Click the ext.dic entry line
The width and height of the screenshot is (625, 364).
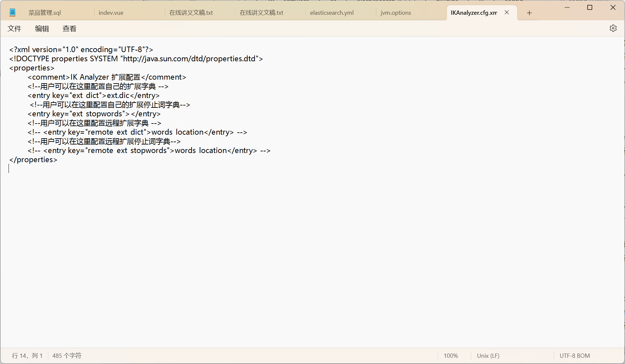93,95
